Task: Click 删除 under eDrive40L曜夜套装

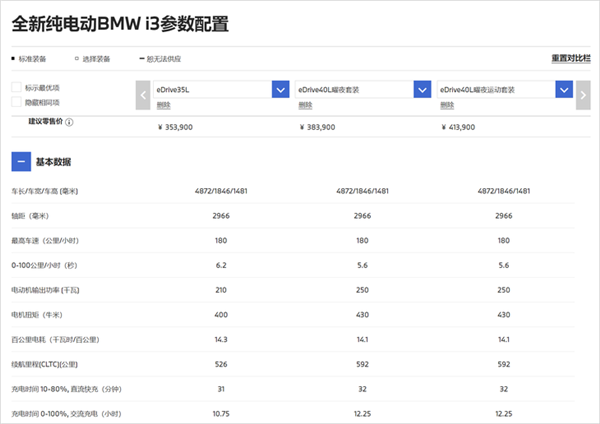Action: point(306,104)
